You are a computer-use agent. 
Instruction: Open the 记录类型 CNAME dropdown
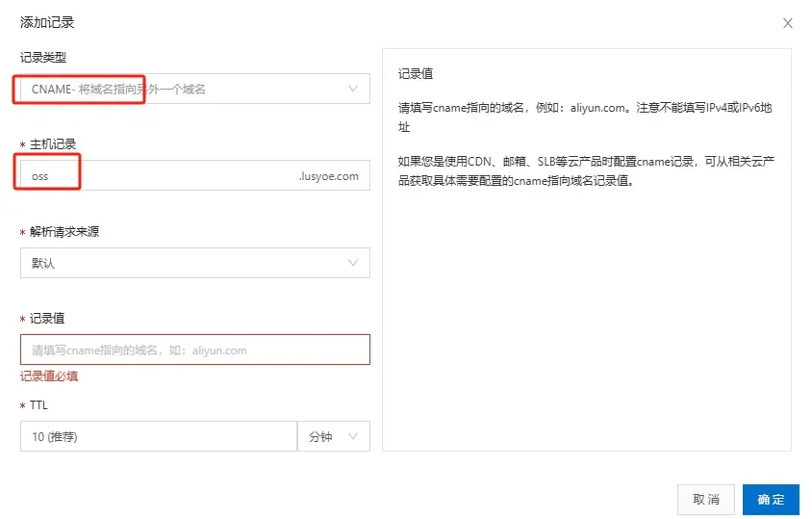195,89
